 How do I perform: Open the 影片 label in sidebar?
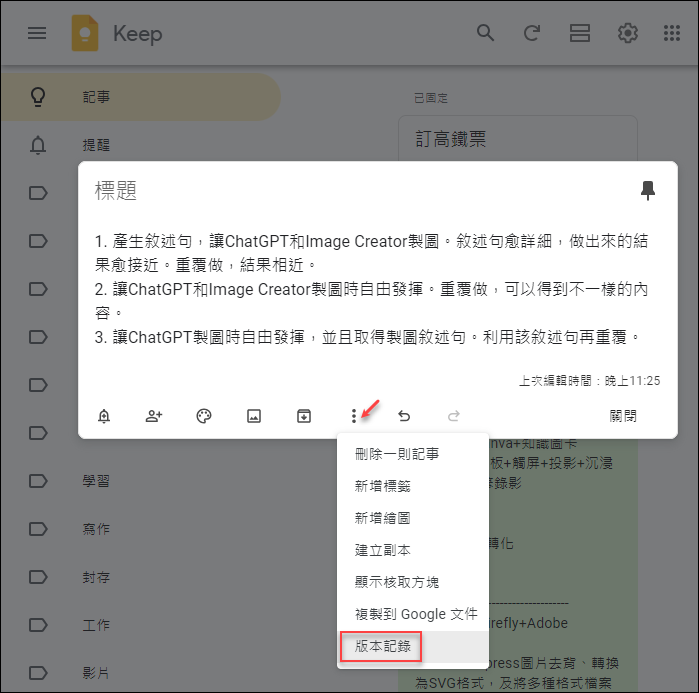point(96,673)
